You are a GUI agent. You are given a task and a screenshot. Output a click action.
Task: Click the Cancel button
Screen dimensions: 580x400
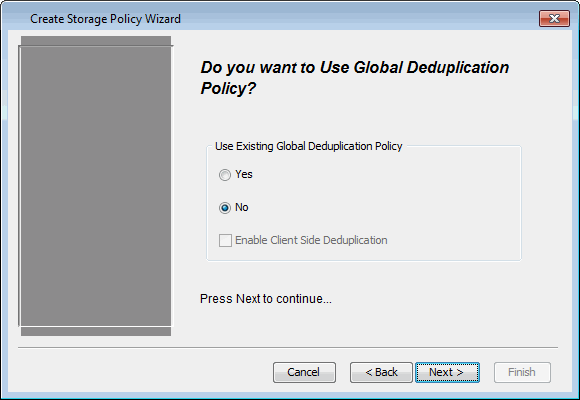click(304, 372)
